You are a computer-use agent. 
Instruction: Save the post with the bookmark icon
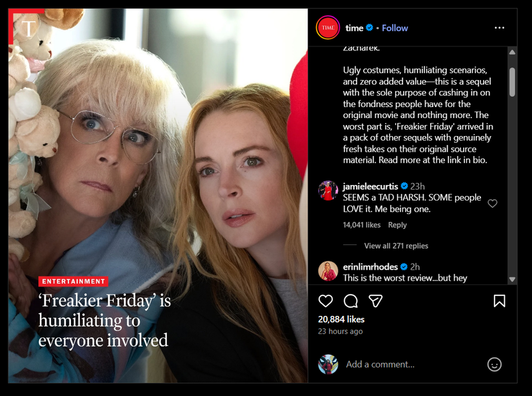(499, 301)
